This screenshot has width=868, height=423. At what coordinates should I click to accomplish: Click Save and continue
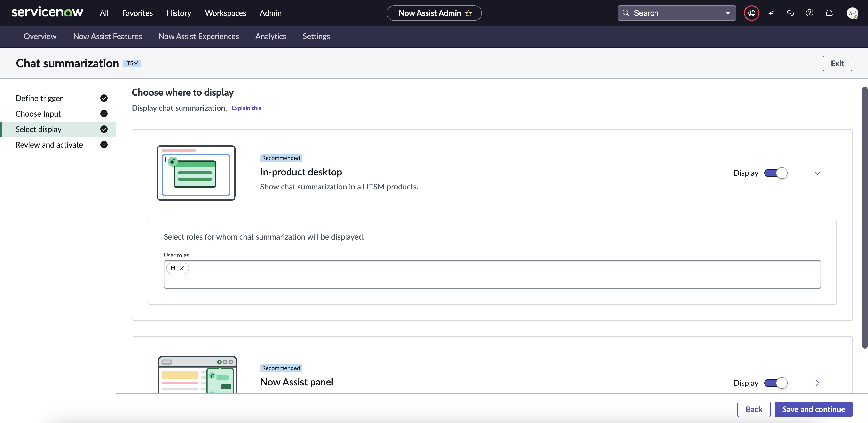coord(813,409)
